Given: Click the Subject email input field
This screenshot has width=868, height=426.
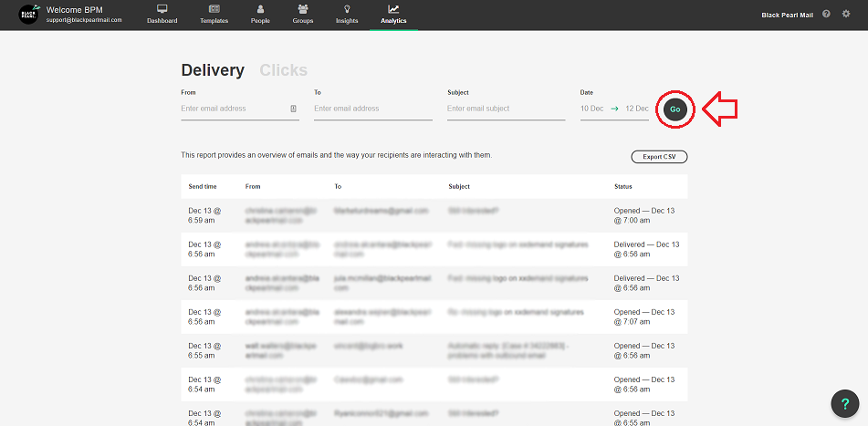Looking at the screenshot, I should 506,109.
